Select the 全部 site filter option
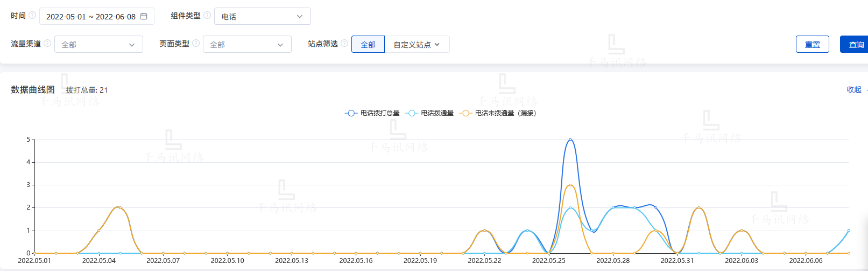The height and width of the screenshot is (271, 868). pyautogui.click(x=368, y=44)
